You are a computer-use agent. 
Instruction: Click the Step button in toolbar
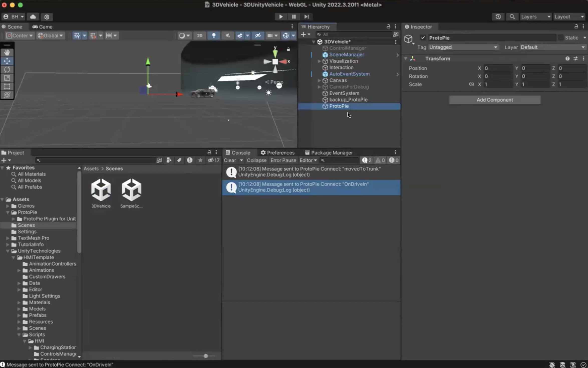click(x=306, y=17)
